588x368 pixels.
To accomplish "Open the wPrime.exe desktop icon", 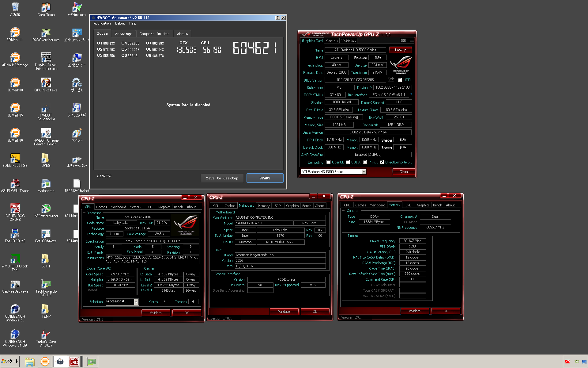I will coord(77,10).
